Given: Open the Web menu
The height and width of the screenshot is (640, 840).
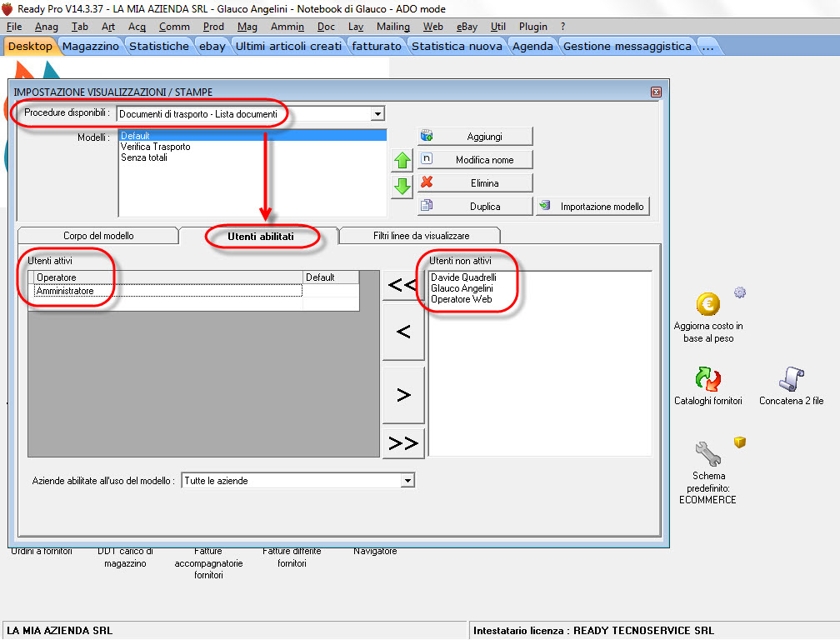Looking at the screenshot, I should [432, 26].
